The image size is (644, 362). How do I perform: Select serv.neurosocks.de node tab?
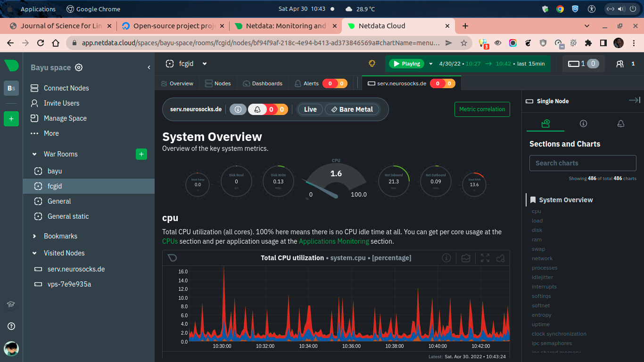(412, 83)
